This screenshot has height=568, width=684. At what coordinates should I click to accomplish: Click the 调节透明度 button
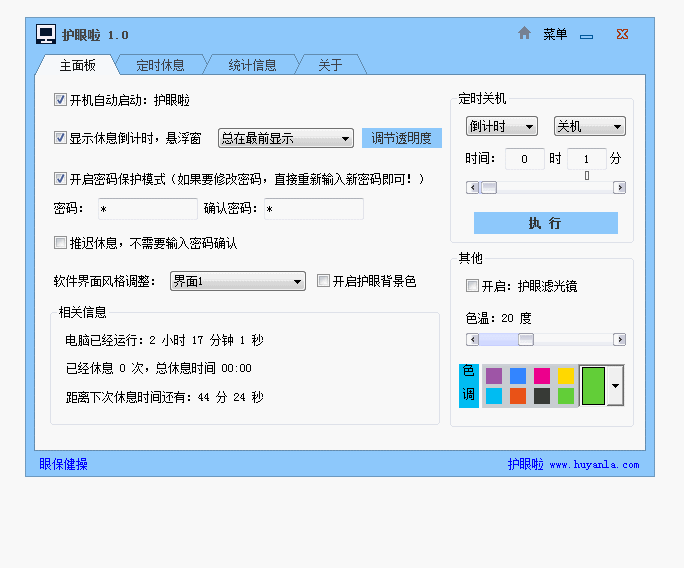[402, 138]
